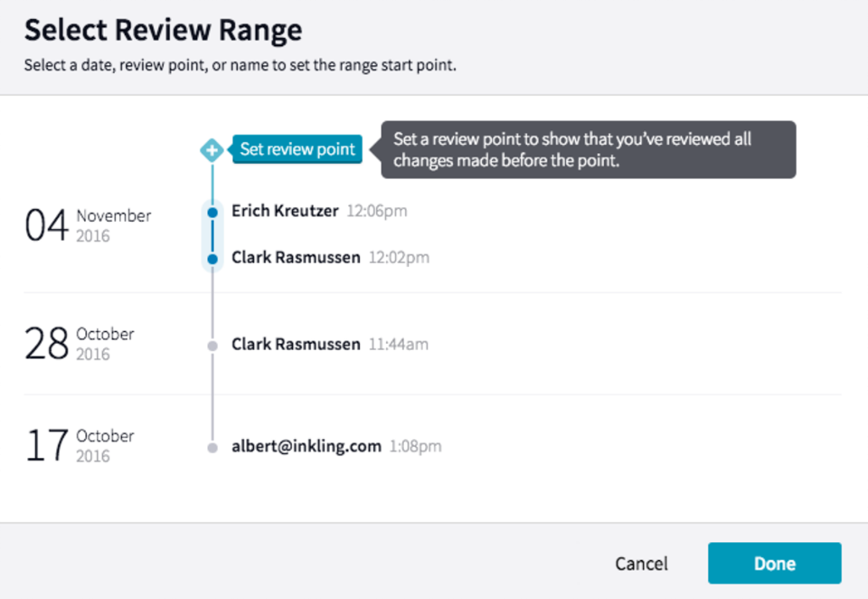This screenshot has width=868, height=599.
Task: Click the 12:06pm timestamp
Action: coord(377,212)
